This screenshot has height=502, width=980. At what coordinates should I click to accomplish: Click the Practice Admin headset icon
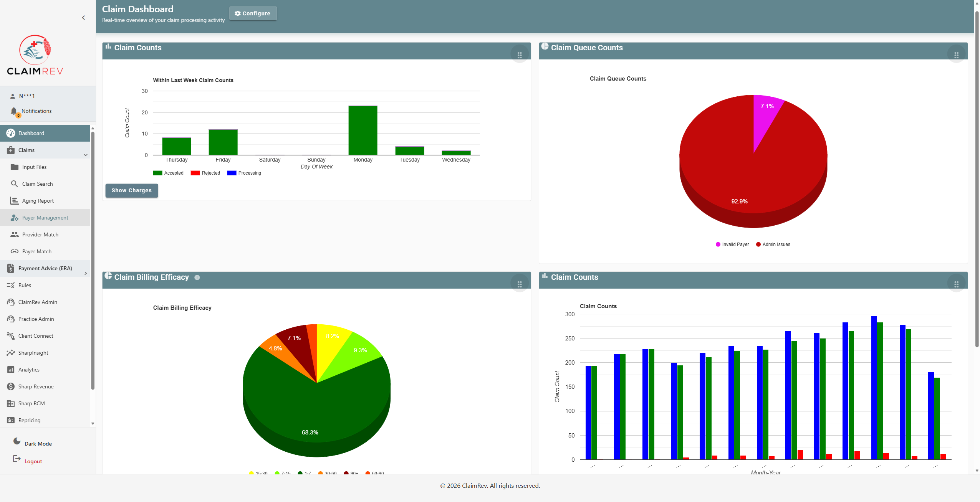11,319
